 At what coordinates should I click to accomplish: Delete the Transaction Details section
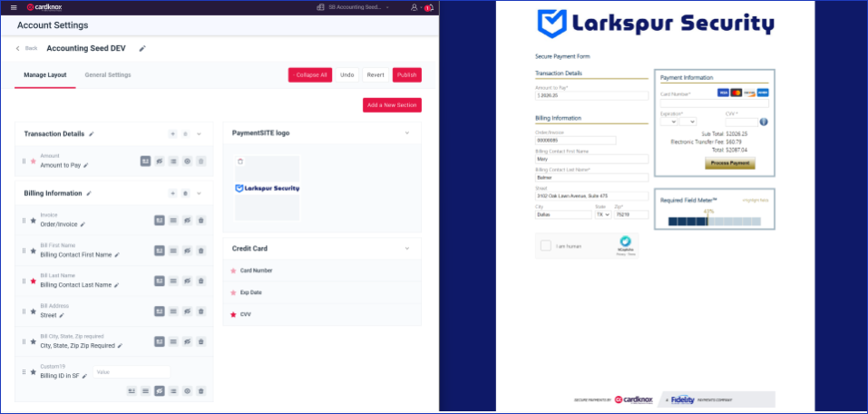tap(186, 133)
